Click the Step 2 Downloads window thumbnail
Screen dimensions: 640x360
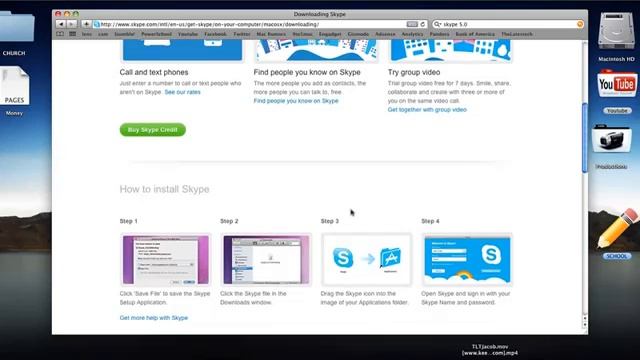(x=266, y=260)
